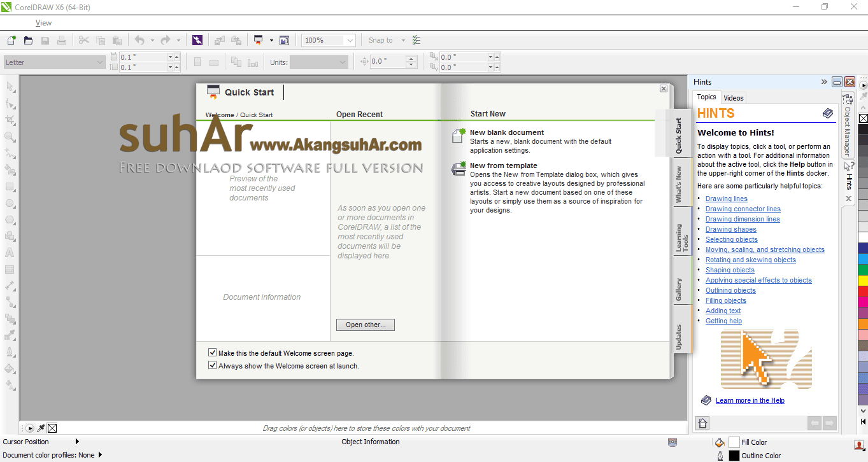Image resolution: width=868 pixels, height=462 pixels.
Task: Open the Application launcher dropdown arrow
Action: click(x=271, y=40)
